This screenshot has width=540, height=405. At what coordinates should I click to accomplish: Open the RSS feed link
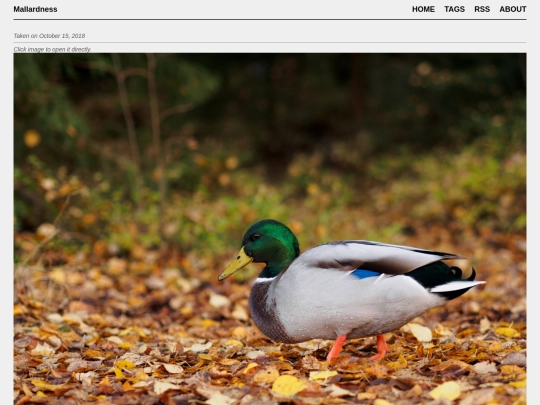tap(482, 9)
